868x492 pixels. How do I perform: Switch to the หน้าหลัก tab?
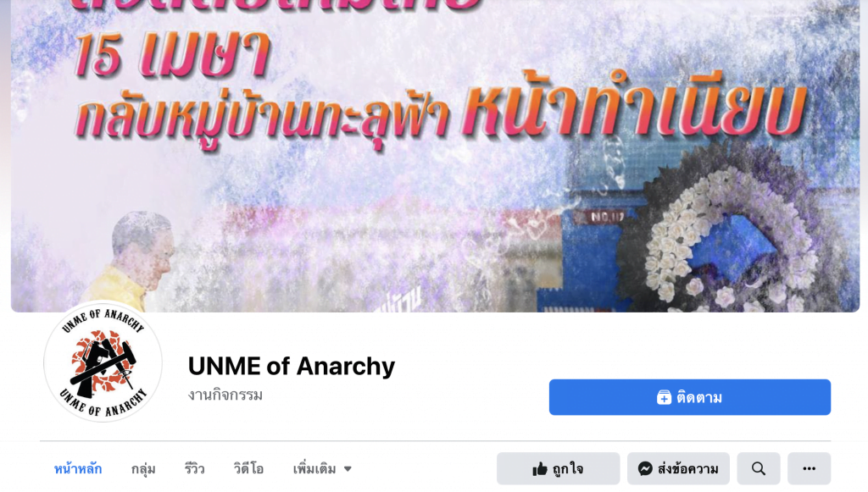pyautogui.click(x=77, y=469)
